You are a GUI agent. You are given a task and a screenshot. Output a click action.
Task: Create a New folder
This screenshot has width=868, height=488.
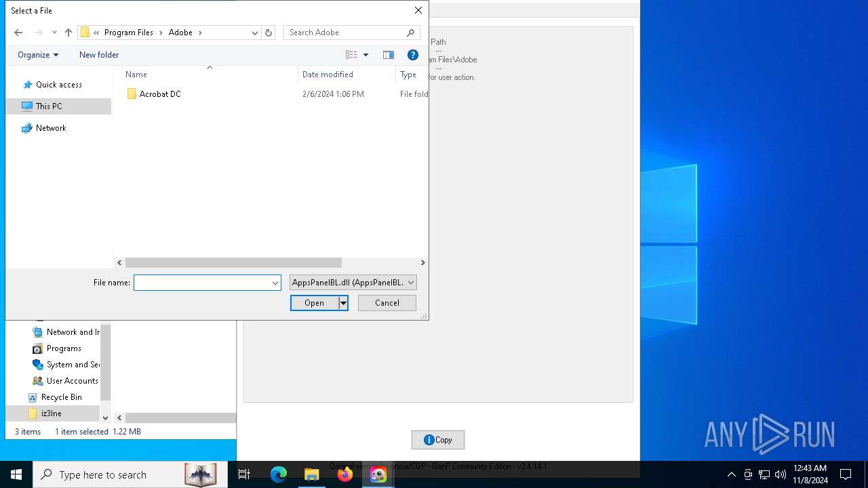tap(99, 55)
